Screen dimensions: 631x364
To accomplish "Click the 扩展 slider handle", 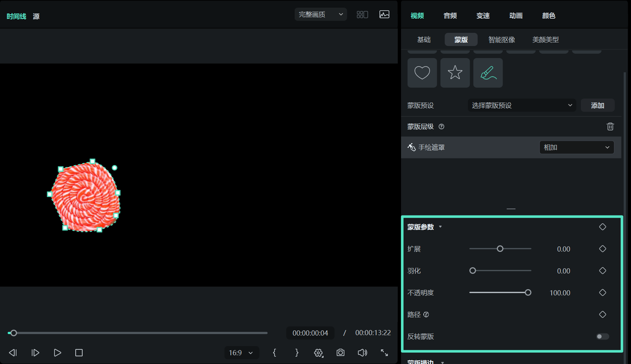I will coord(500,249).
